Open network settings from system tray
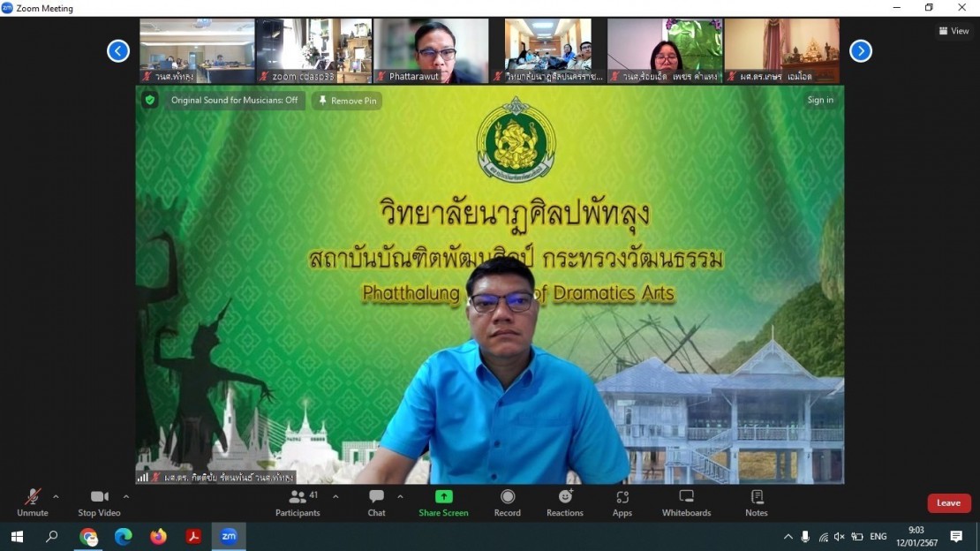980x551 pixels. pos(823,537)
